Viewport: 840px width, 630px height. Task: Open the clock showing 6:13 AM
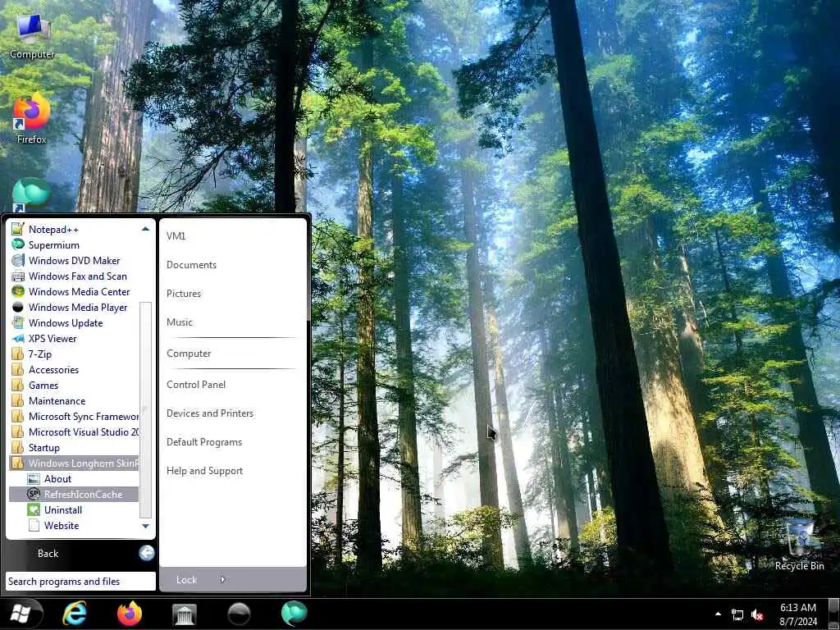pos(798,614)
